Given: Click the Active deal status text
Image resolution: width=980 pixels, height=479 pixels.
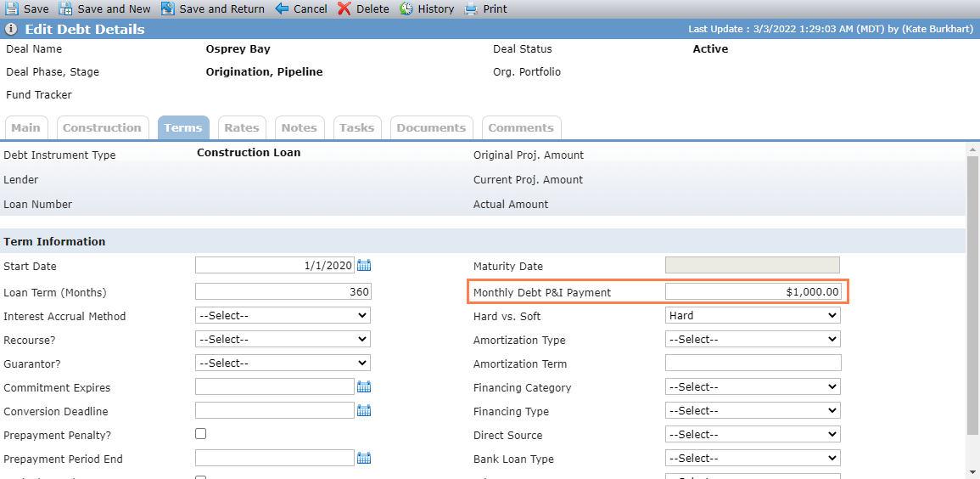Looking at the screenshot, I should [711, 48].
